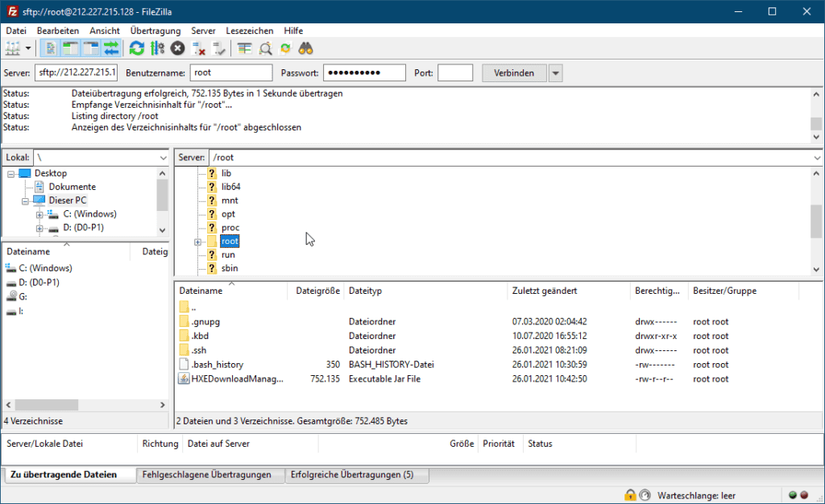Open the Lesezeichen menu
The width and height of the screenshot is (825, 504).
[250, 31]
